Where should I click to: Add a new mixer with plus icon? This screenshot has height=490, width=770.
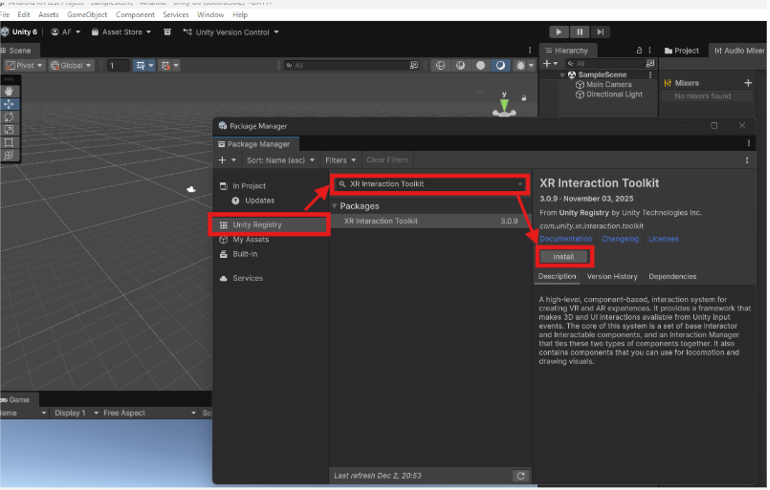(748, 83)
